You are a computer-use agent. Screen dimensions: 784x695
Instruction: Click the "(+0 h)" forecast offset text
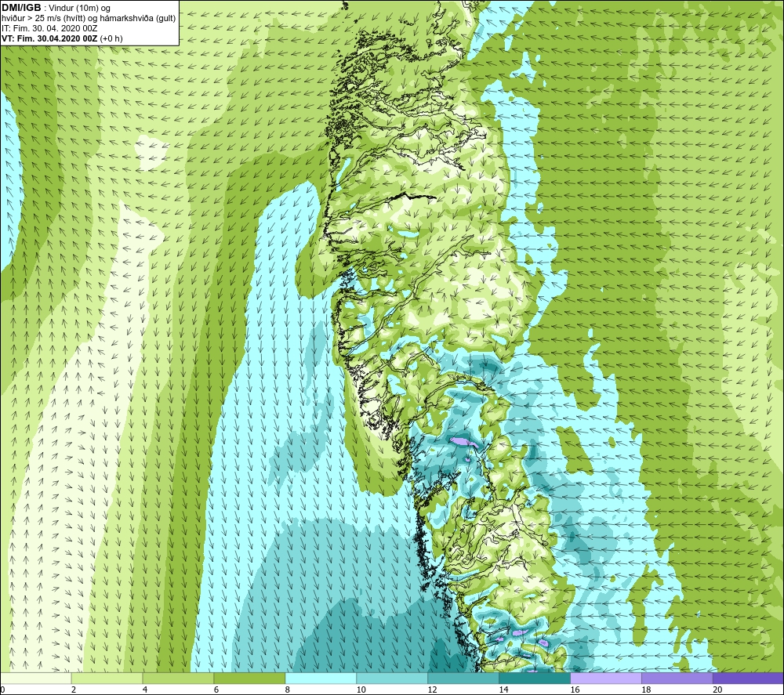click(x=111, y=38)
